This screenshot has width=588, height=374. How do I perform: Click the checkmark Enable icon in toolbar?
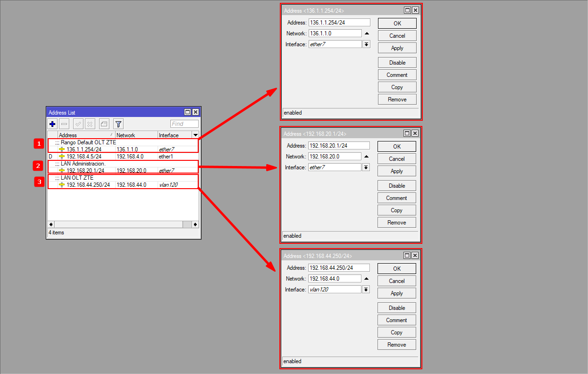point(78,124)
